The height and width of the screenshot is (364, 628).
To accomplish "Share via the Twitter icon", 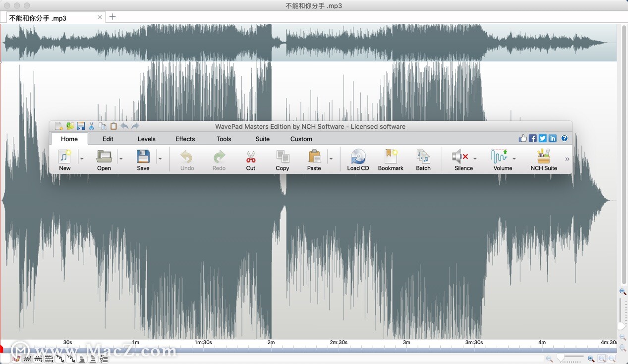I will 543,139.
